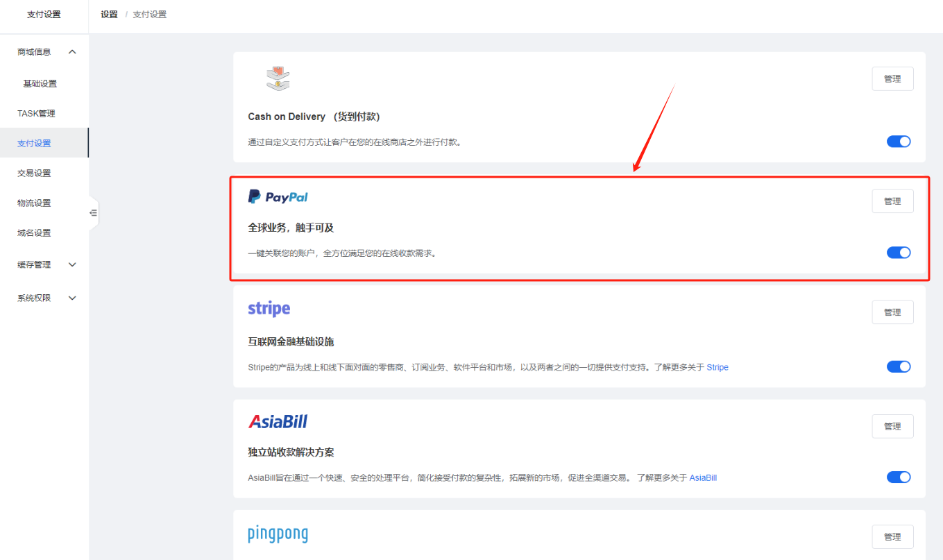This screenshot has width=943, height=560.
Task: Click 管理 button for PayPal
Action: [x=892, y=201]
